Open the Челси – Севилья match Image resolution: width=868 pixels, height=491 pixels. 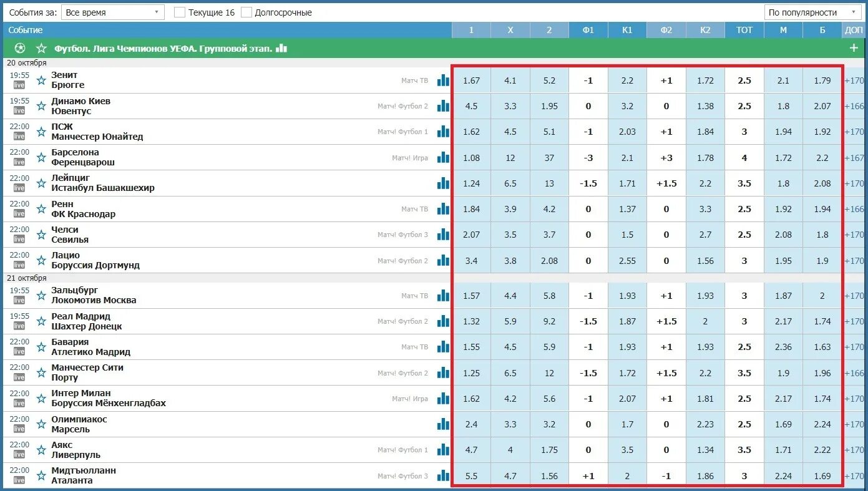click(x=70, y=235)
